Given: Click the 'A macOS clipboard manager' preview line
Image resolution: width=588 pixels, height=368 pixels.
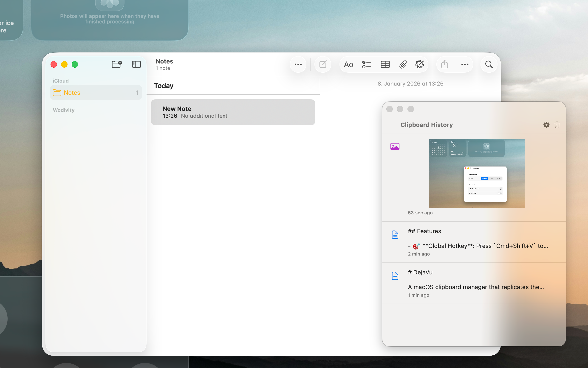Looking at the screenshot, I should click(x=476, y=287).
